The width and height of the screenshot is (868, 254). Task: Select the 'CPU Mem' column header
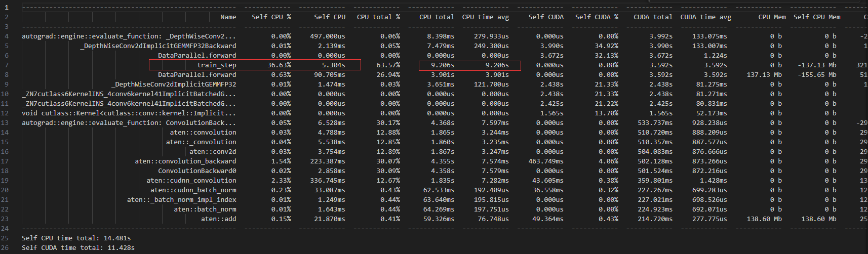(772, 17)
